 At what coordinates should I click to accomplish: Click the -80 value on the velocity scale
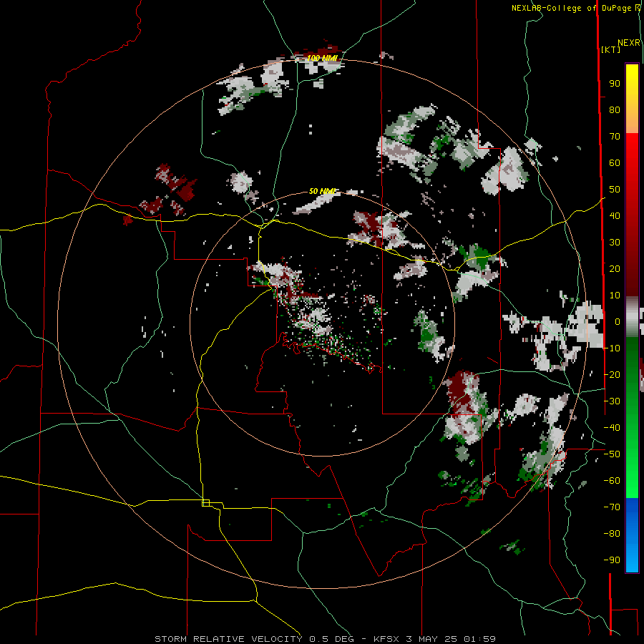pos(612,534)
